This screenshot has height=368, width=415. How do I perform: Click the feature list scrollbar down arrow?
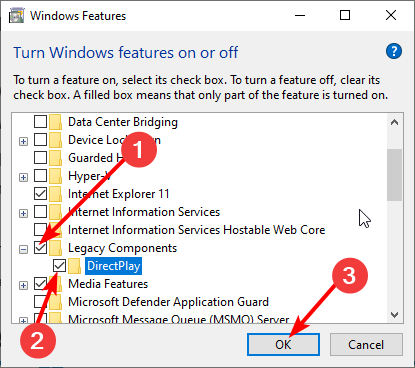click(x=395, y=315)
